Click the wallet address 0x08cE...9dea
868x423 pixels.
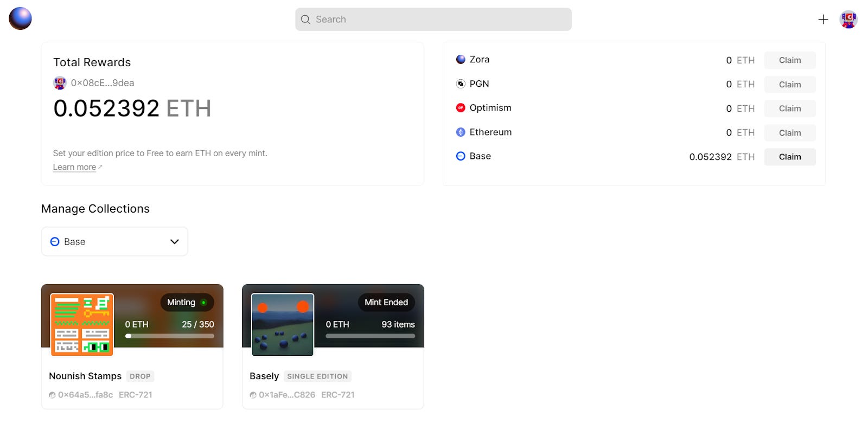click(x=103, y=83)
